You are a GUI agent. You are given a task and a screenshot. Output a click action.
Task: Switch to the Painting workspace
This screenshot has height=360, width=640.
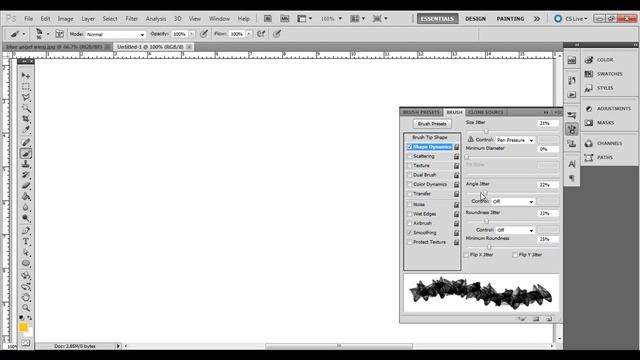[510, 19]
